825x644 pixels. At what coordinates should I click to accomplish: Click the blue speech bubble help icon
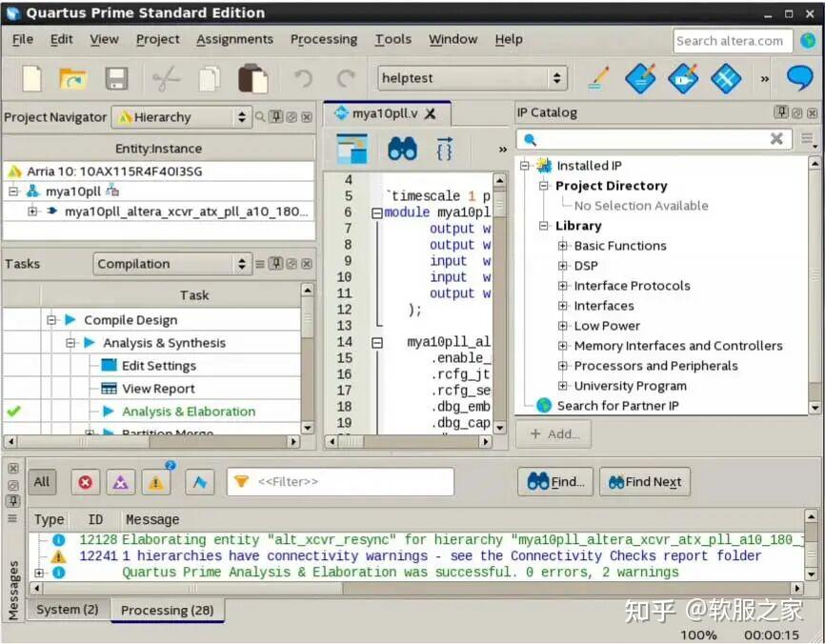(799, 78)
